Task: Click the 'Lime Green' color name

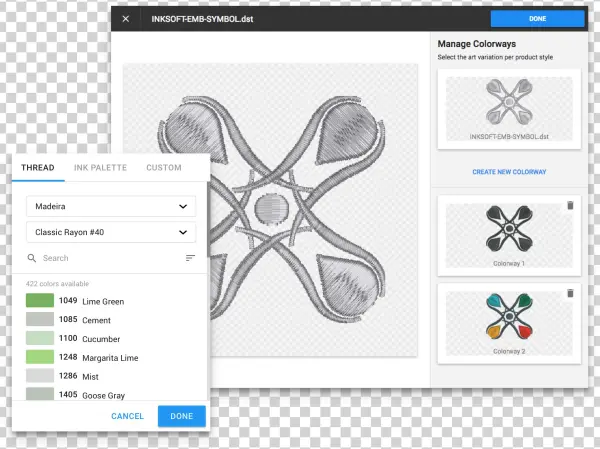Action: point(103,302)
